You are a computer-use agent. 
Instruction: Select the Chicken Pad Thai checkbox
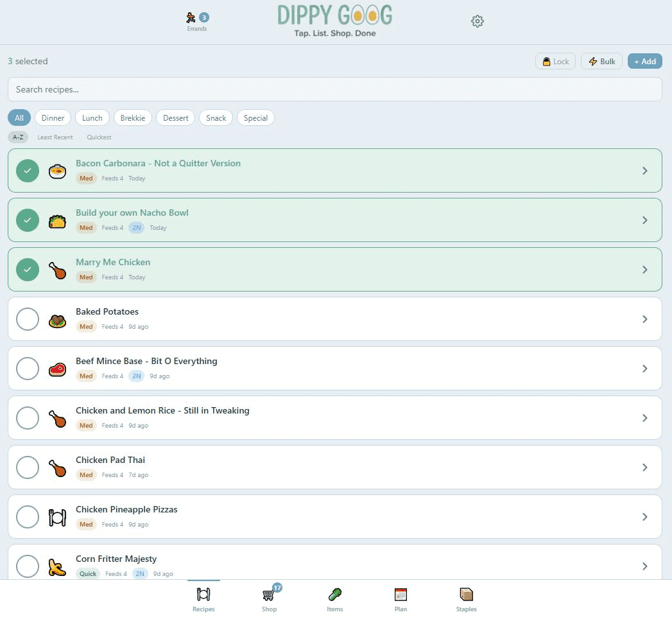point(28,467)
